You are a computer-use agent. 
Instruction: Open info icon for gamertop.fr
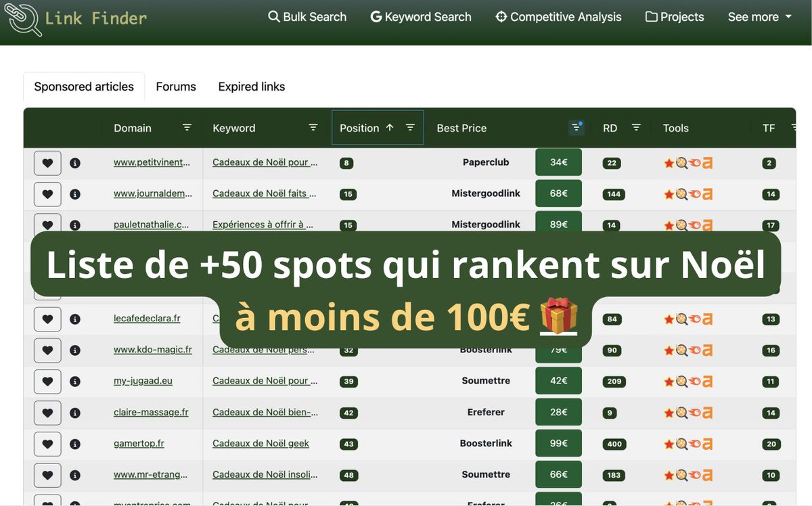point(75,444)
